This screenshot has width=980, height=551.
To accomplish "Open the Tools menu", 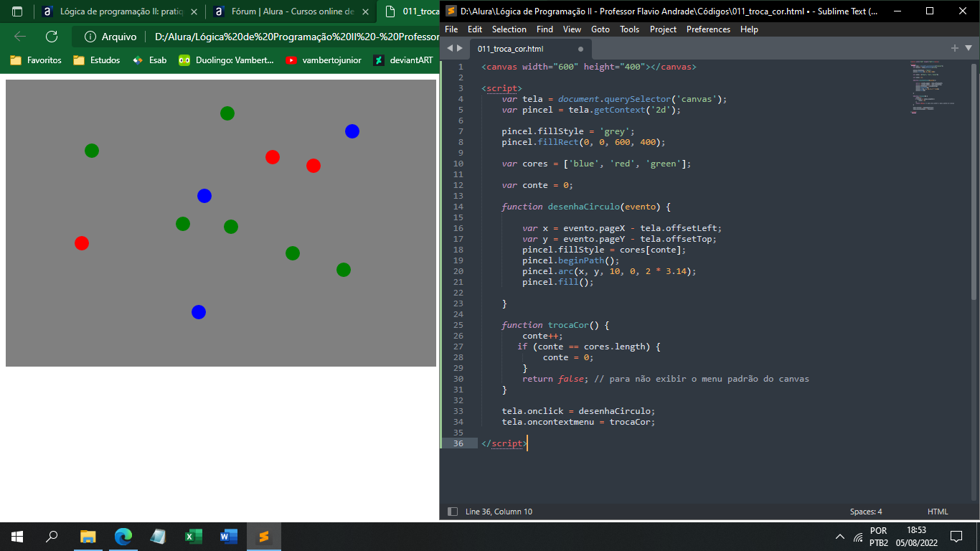I will coord(630,29).
